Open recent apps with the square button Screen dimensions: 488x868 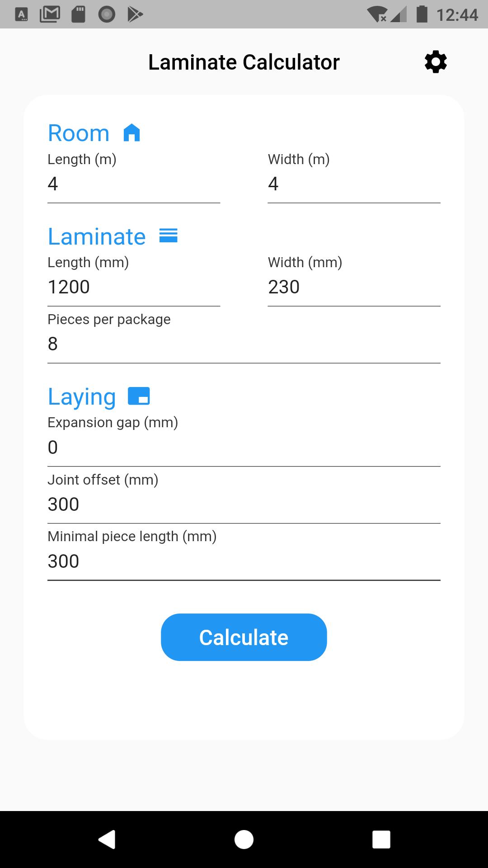click(x=381, y=840)
